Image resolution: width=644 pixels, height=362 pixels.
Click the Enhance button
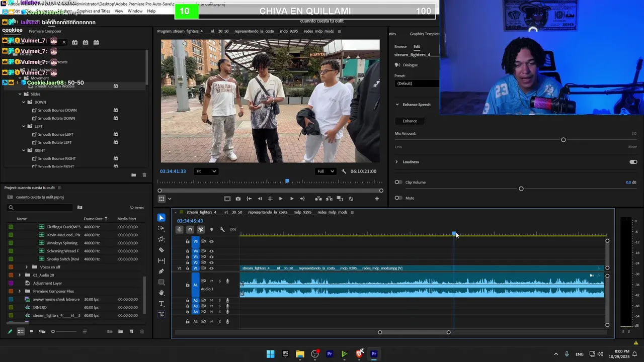pos(410,121)
